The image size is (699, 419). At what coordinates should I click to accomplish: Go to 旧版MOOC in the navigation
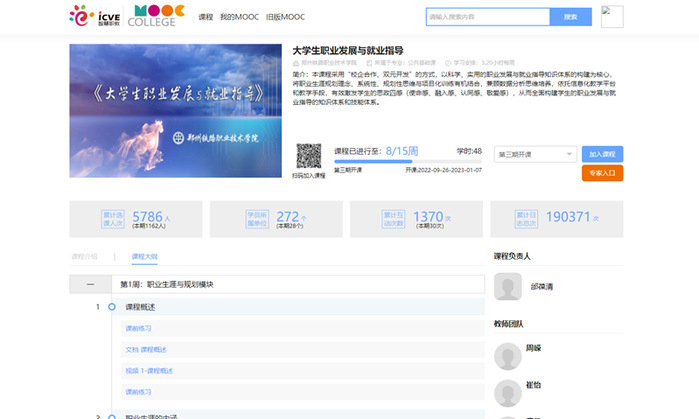[285, 17]
